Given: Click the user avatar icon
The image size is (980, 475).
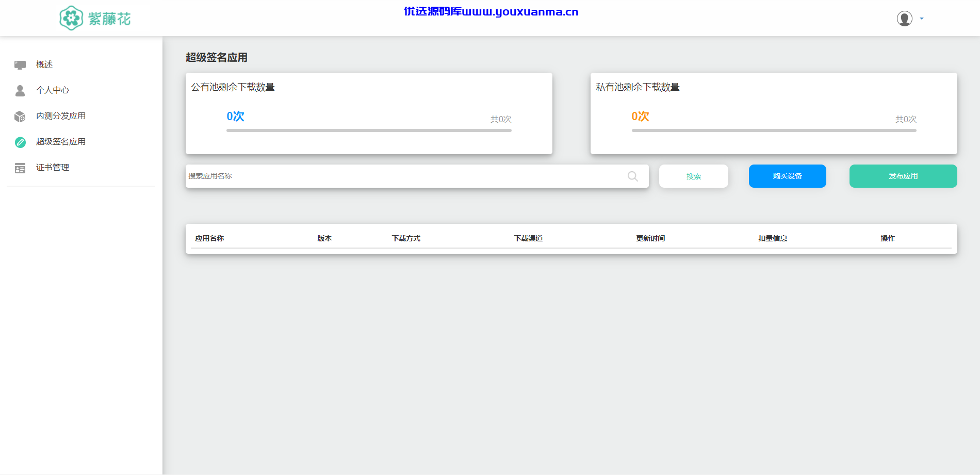Looking at the screenshot, I should click(x=905, y=19).
